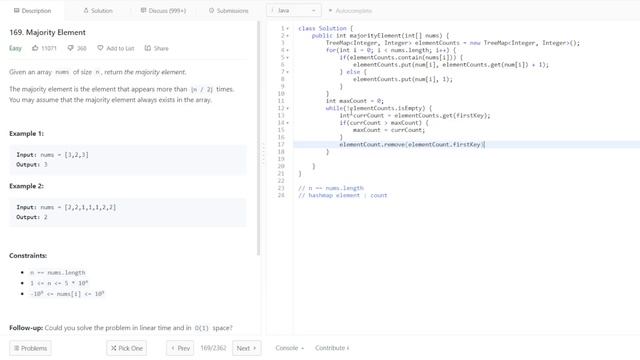
Task: Click the '// n == nums.length' comment line
Action: click(331, 188)
